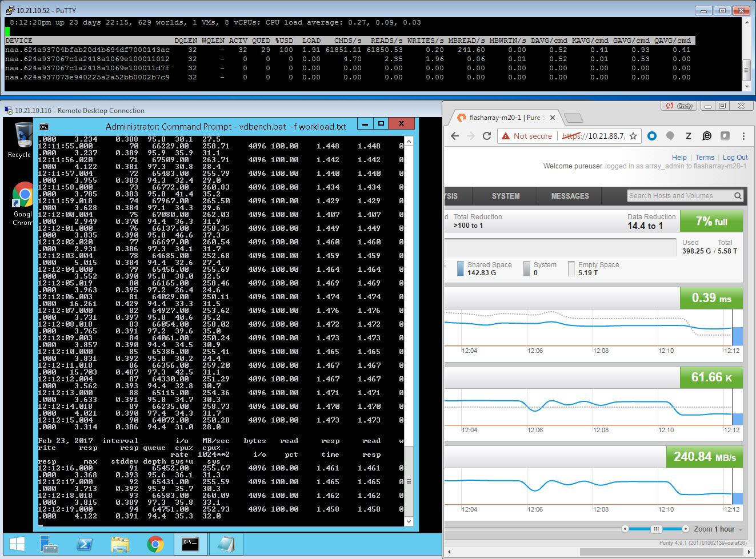756x559 pixels.
Task: Click the gray square extension icon in Chrome
Action: click(725, 136)
